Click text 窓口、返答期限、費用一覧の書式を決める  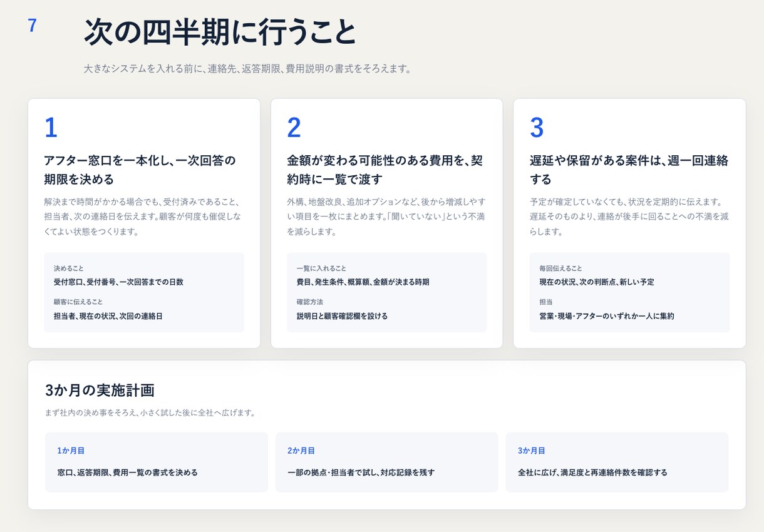128,473
